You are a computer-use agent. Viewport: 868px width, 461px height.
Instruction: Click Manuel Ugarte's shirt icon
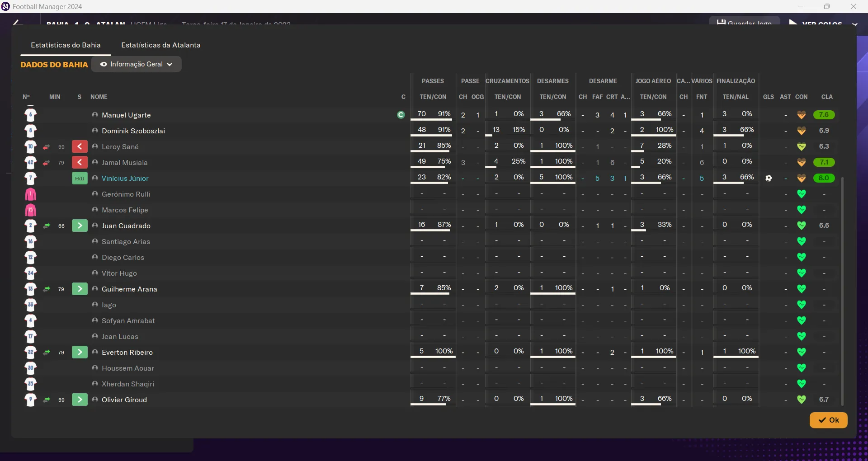pos(30,115)
